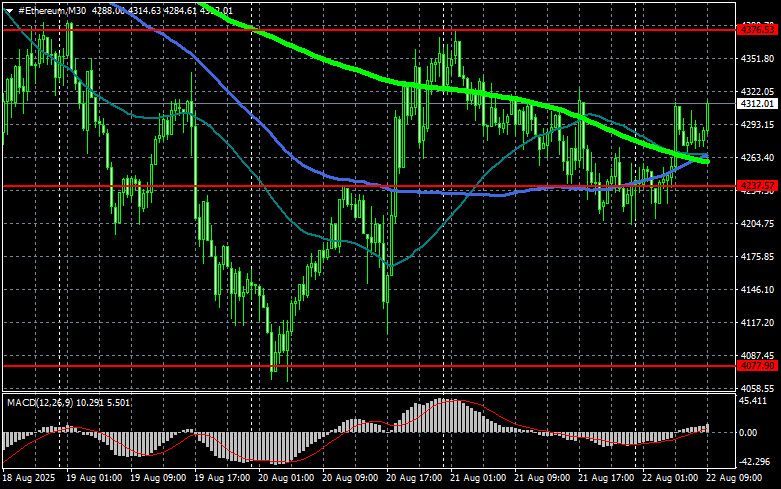Select the 4058.55 price scale value

click(x=758, y=388)
